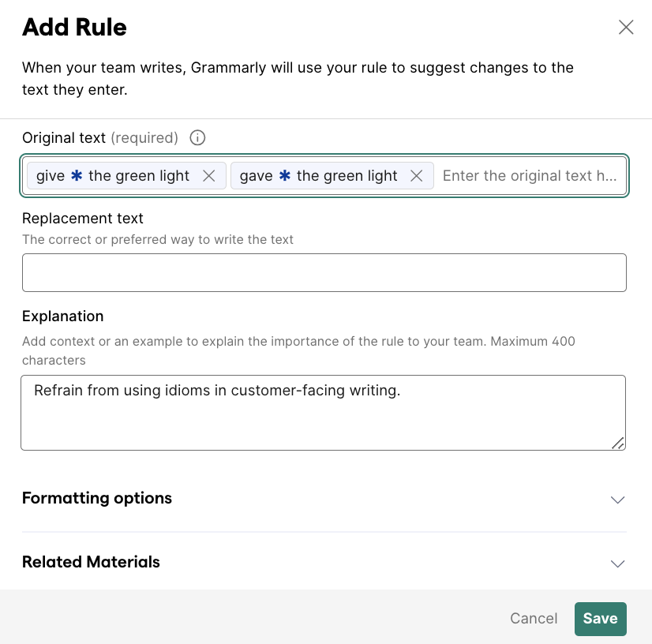Open the Formatting options section heading
This screenshot has height=644, width=652.
97,498
